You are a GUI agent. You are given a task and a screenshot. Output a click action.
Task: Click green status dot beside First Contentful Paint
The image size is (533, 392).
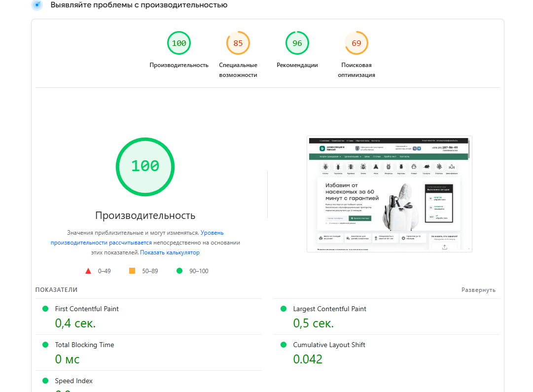click(45, 309)
